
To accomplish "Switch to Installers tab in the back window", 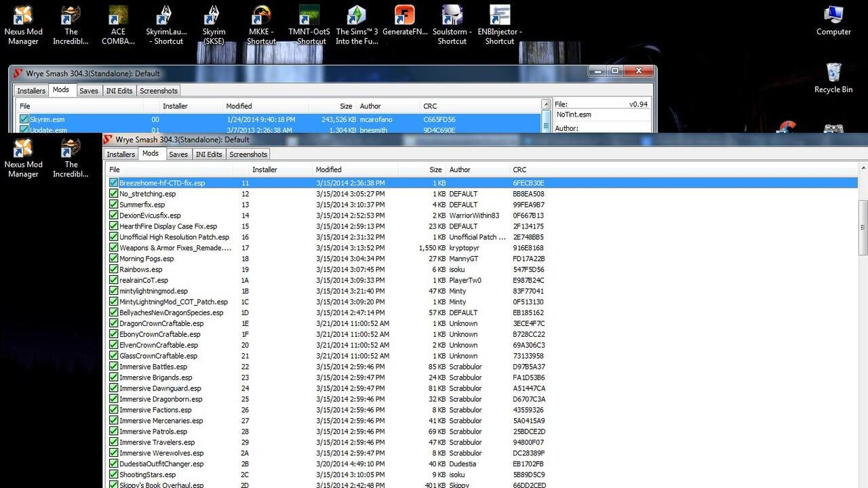I will [x=31, y=91].
